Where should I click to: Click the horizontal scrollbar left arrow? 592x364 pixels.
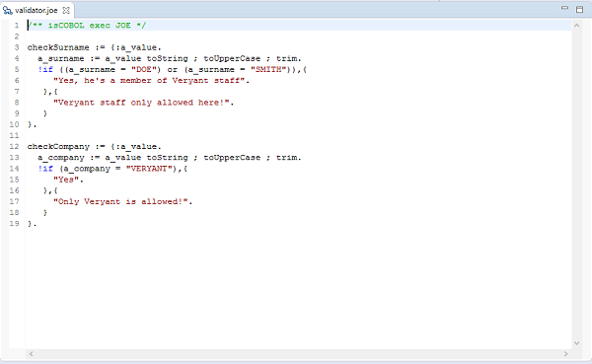coord(32,354)
